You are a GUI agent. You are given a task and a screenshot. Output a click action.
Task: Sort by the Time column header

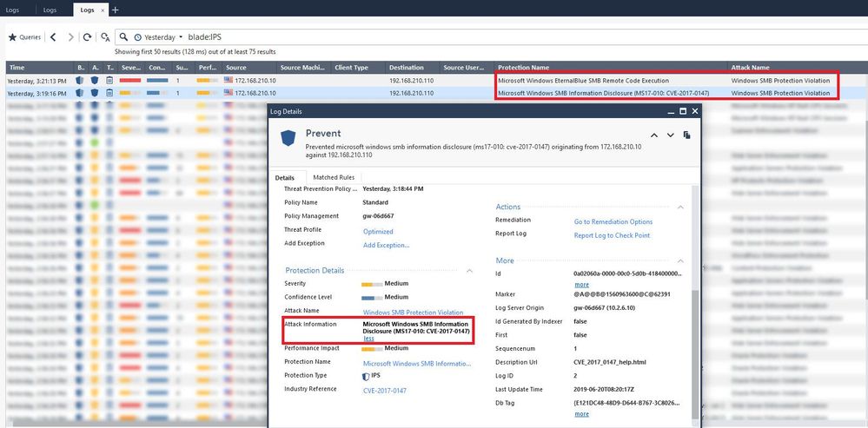click(x=39, y=68)
